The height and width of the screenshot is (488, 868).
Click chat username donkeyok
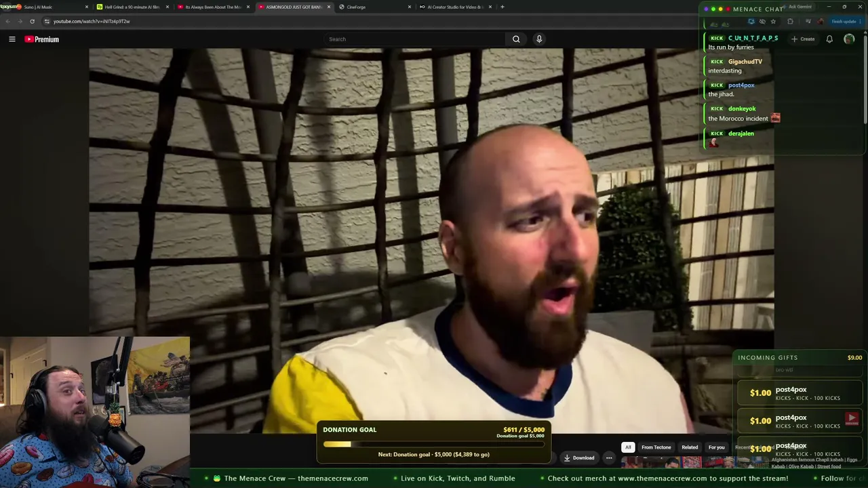[x=742, y=108]
